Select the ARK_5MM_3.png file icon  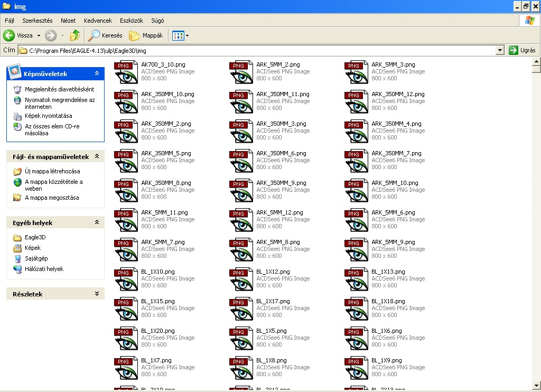click(357, 72)
